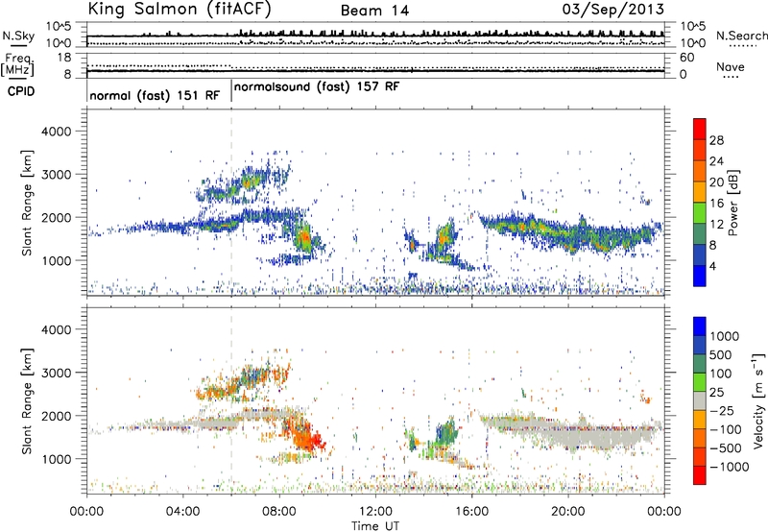Click the dashed 06:00 line in the velocity panel
This screenshot has height=532, width=768.
[231, 400]
